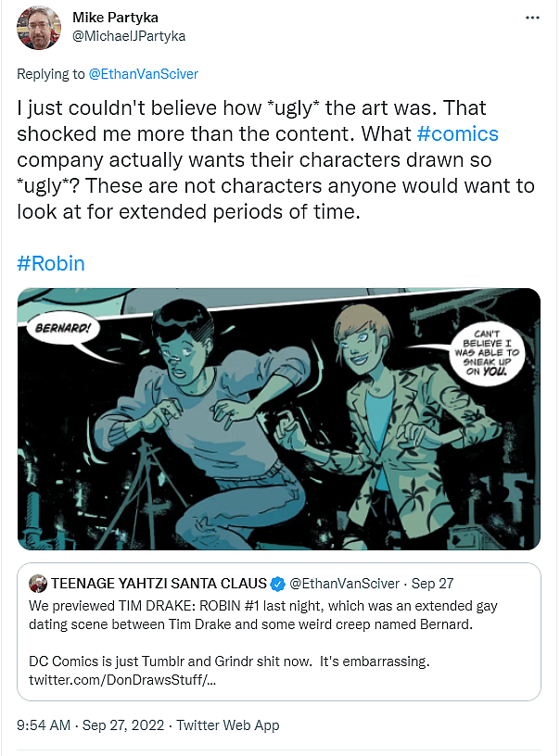
Task: Click the quoted tweet's small avatar
Action: coord(38,584)
